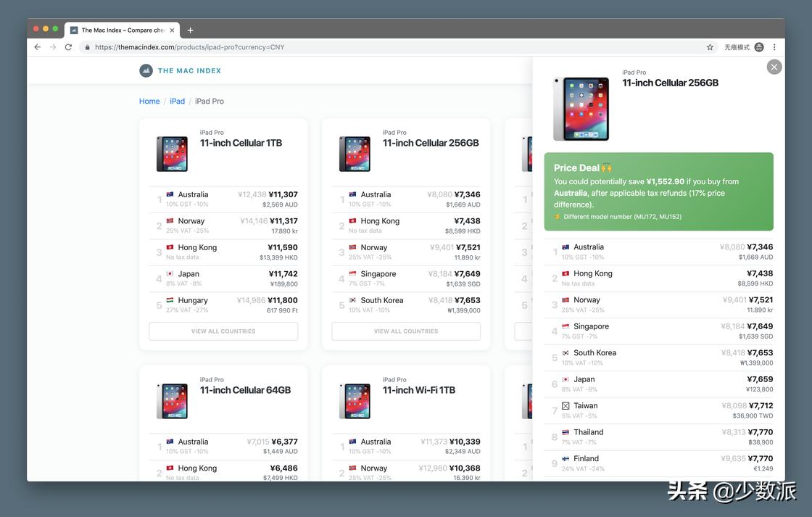Click Japan flag in Cellular 1TB card
The width and height of the screenshot is (812, 517).
point(170,273)
